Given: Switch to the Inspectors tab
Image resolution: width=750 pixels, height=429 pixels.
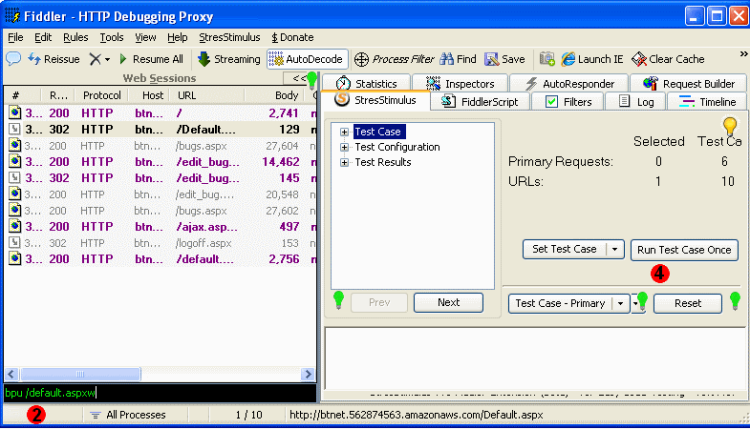Looking at the screenshot, I should point(460,83).
